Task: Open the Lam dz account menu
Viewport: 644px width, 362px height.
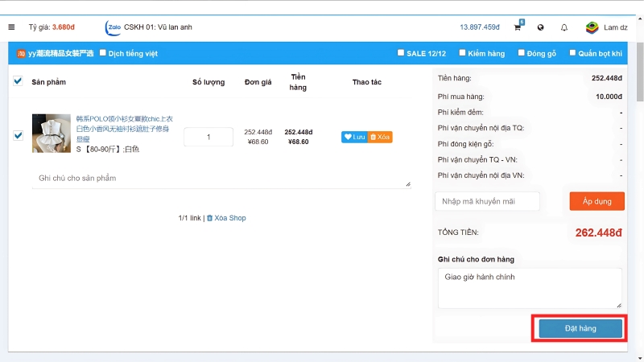Action: 616,27
